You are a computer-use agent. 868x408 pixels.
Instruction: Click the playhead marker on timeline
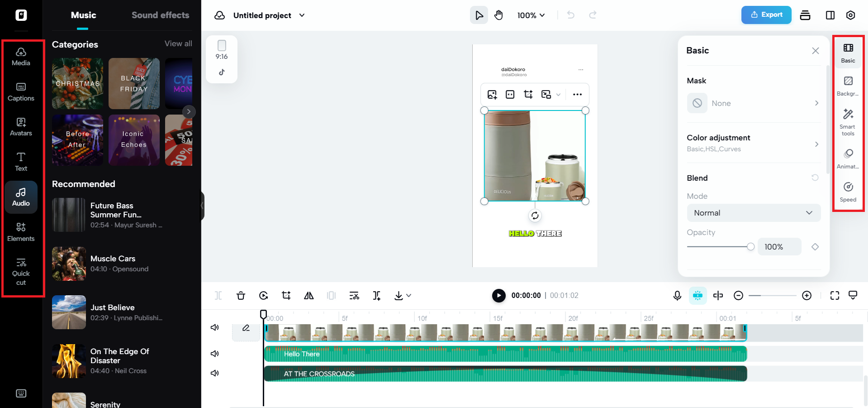coord(263,314)
